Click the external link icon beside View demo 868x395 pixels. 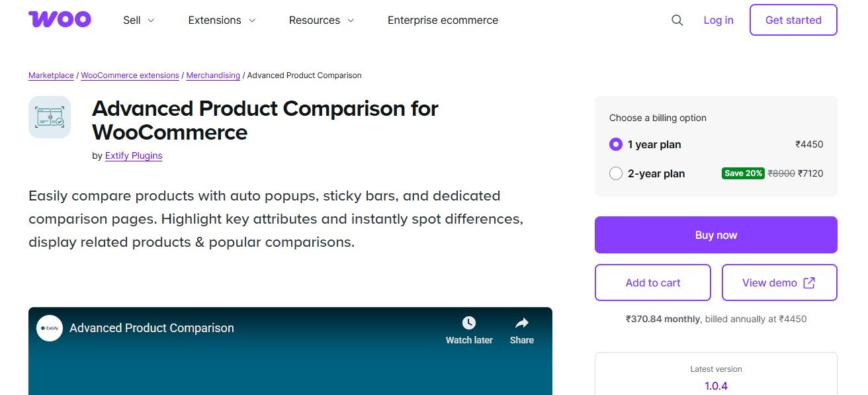point(808,283)
